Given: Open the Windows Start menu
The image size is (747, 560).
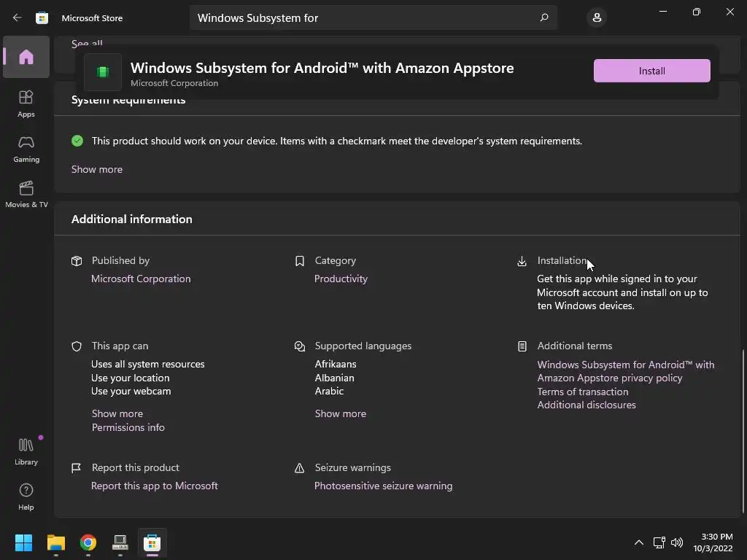Looking at the screenshot, I should pos(23,542).
